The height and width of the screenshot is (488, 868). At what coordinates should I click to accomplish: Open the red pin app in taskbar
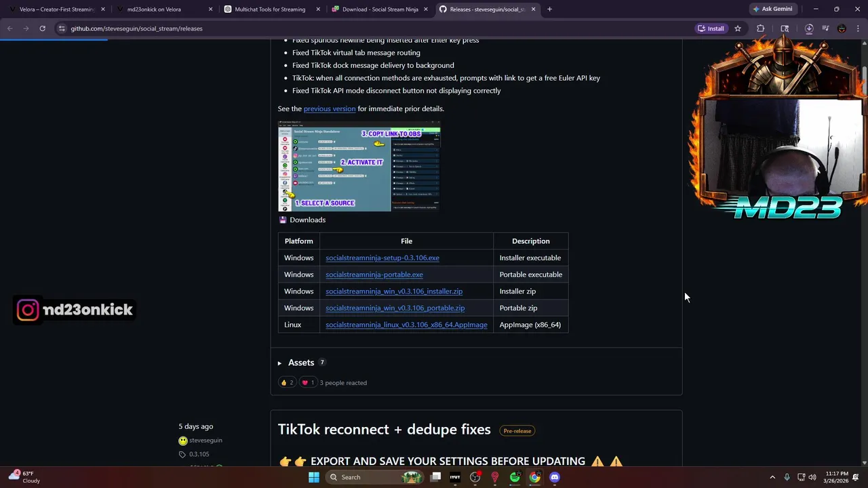pyautogui.click(x=495, y=477)
